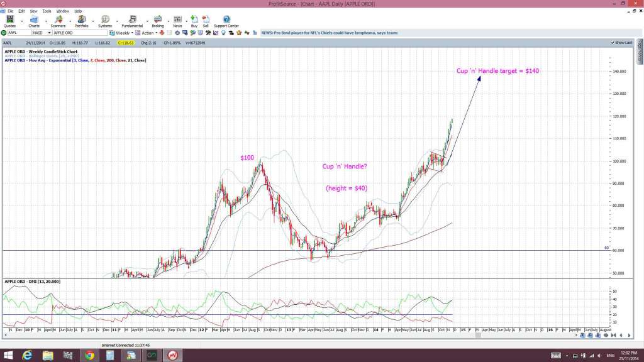This screenshot has width=644, height=362.
Task: Open the Help menu
Action: (78, 11)
